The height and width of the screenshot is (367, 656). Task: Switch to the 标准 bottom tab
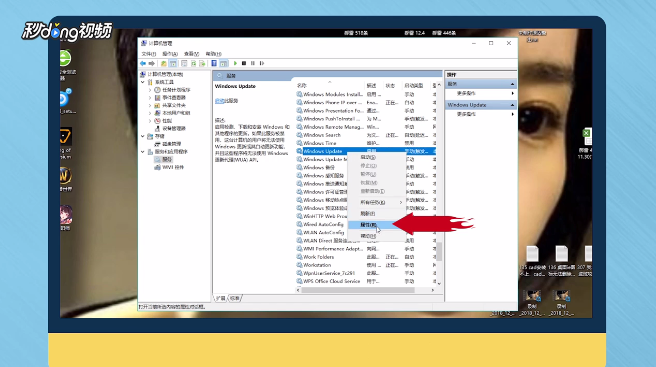pos(235,298)
